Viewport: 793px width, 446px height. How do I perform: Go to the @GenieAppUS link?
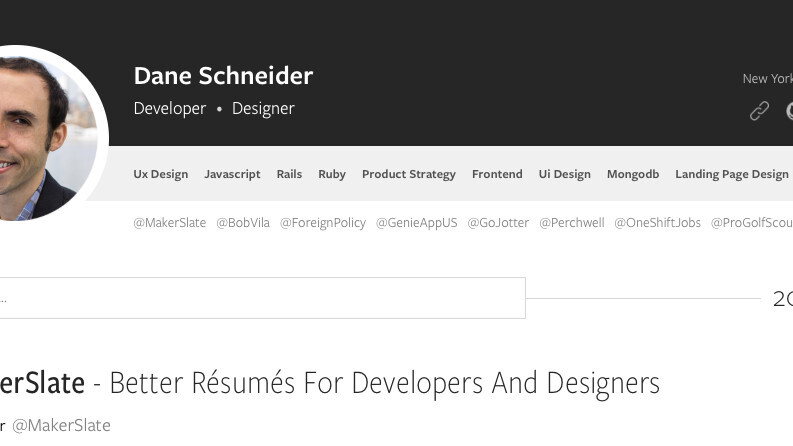coord(417,223)
